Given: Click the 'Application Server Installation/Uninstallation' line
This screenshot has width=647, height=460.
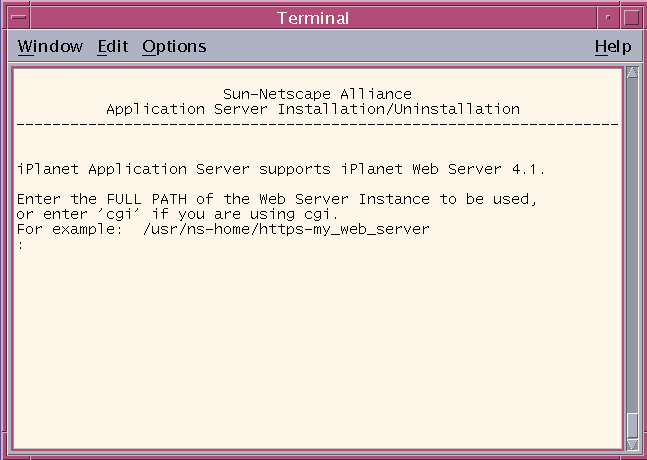Looking at the screenshot, I should [x=313, y=109].
